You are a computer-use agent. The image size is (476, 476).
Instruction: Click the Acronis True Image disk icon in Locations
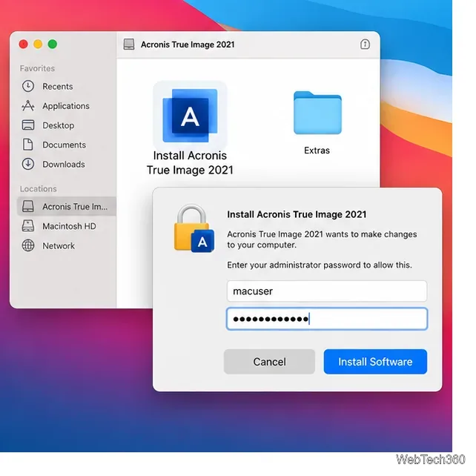(28, 206)
